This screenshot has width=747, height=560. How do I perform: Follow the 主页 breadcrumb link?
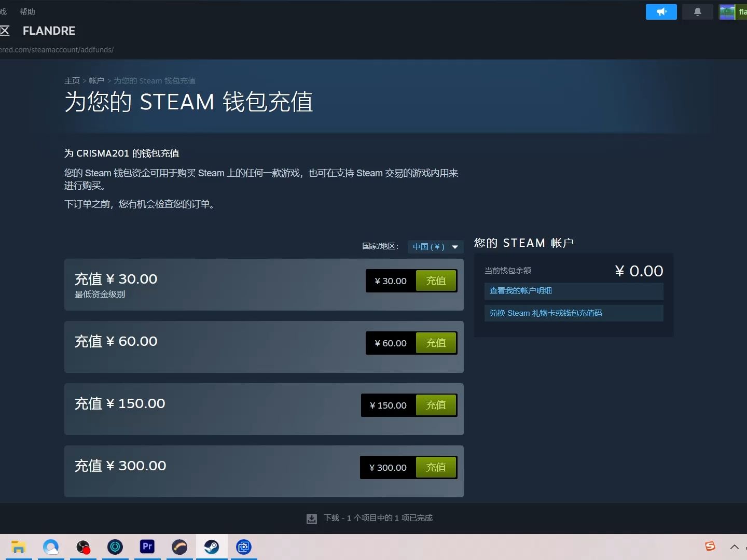[x=72, y=81]
